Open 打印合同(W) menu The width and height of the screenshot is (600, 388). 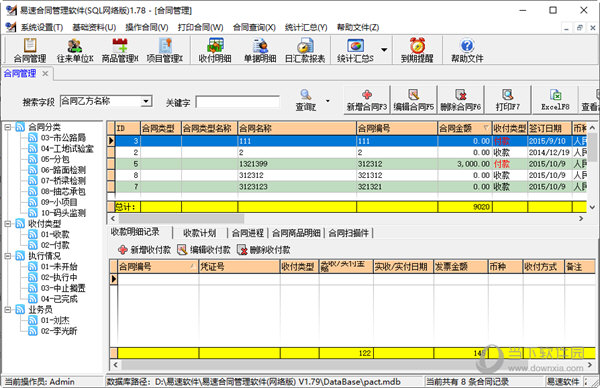click(x=201, y=27)
